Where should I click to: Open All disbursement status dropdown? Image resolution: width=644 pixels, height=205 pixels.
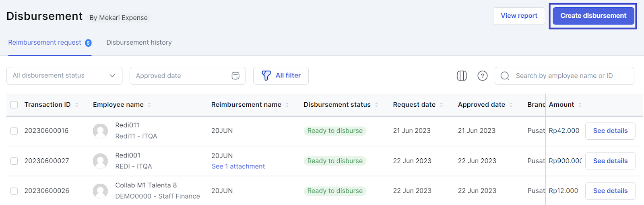(64, 76)
